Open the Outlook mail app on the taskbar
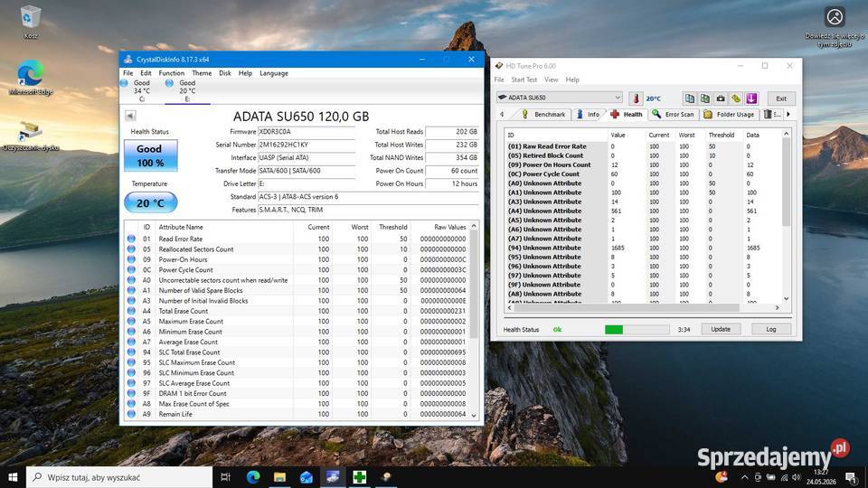 (307, 477)
